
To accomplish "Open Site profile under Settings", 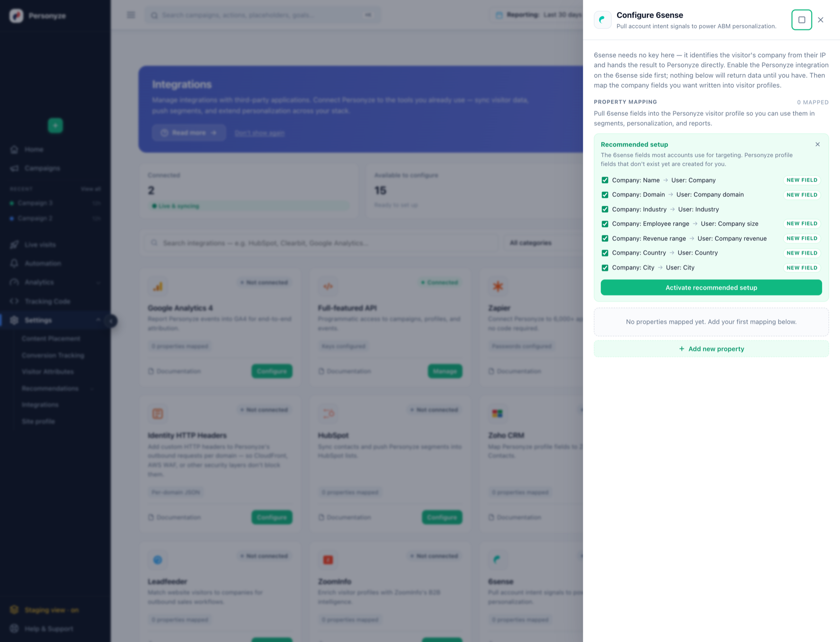I will [38, 422].
